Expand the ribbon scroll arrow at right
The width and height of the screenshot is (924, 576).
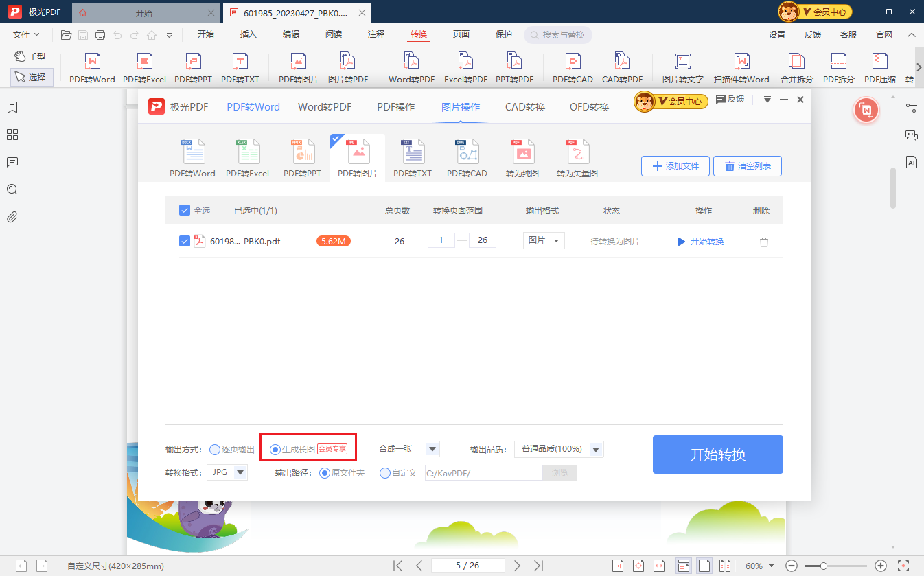coord(919,67)
